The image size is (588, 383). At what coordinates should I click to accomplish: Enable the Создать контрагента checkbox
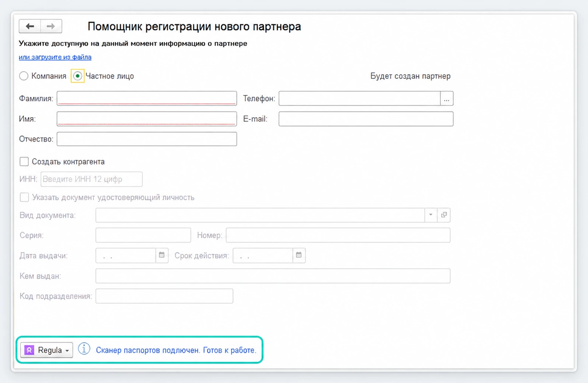tap(24, 162)
